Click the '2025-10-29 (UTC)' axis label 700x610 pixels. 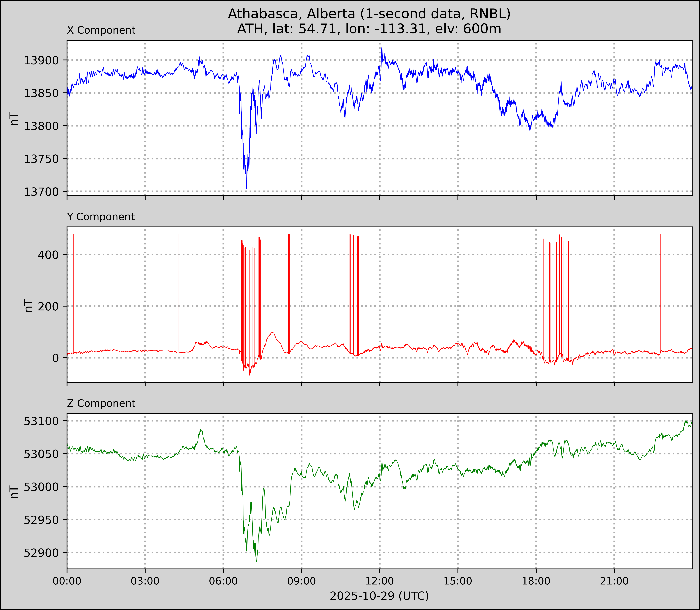click(379, 596)
